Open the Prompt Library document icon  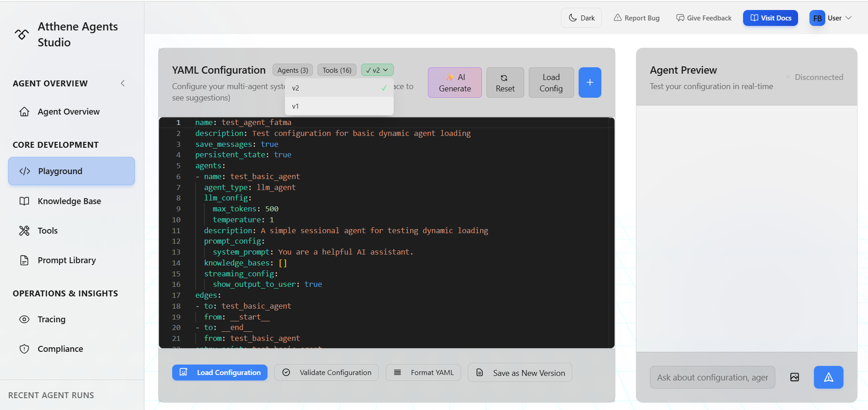pyautogui.click(x=25, y=260)
